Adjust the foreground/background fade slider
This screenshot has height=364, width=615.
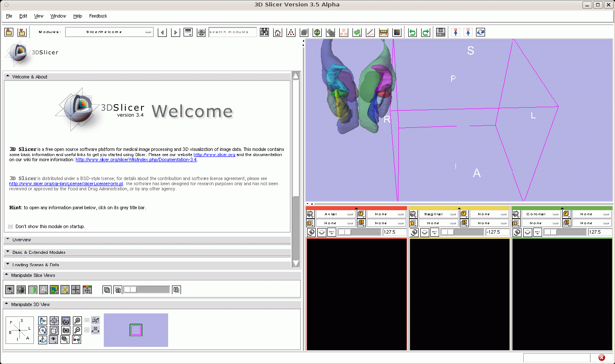(x=147, y=290)
